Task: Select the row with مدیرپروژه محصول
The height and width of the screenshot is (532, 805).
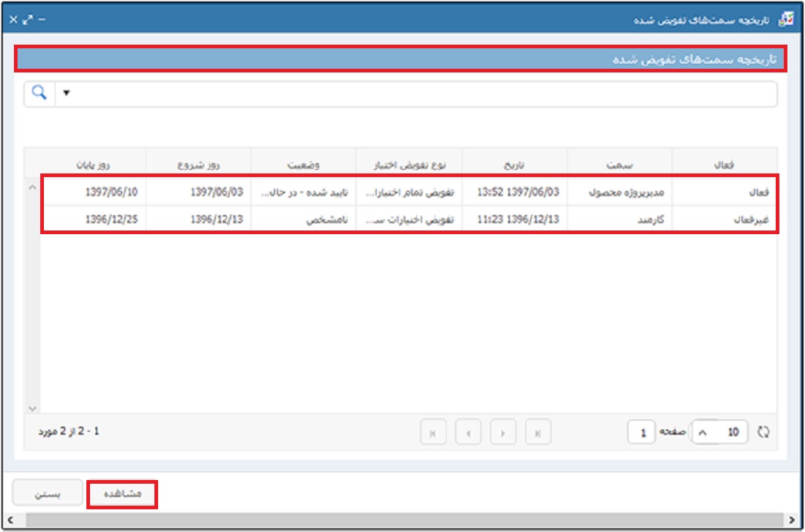Action: [621, 192]
